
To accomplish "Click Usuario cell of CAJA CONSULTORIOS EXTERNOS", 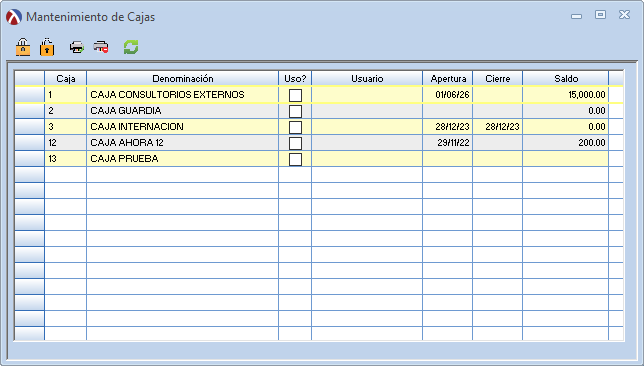I will pos(367,94).
